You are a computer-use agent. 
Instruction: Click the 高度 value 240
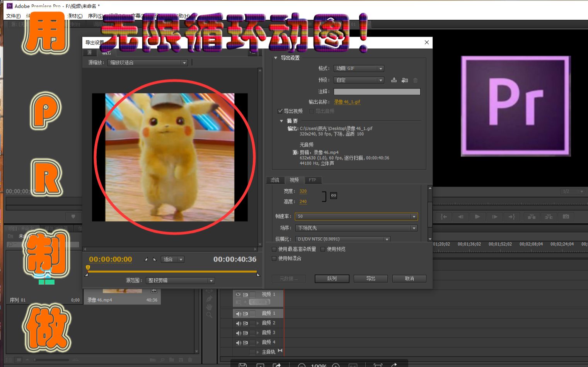coord(303,202)
